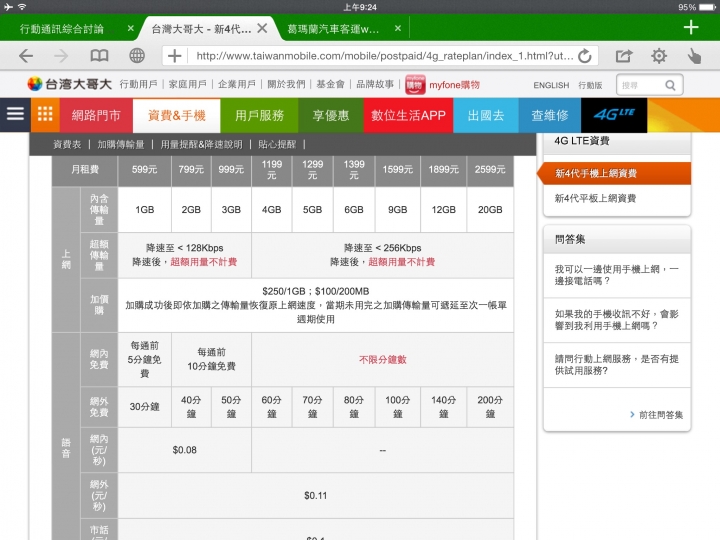
Task: Click 行動用戶 top link
Action: [138, 84]
